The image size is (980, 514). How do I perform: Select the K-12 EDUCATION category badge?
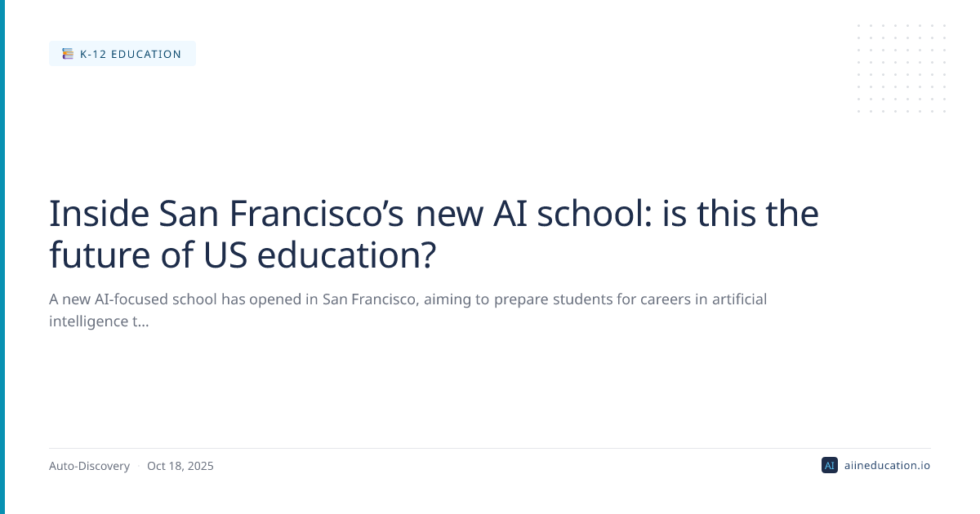[122, 54]
